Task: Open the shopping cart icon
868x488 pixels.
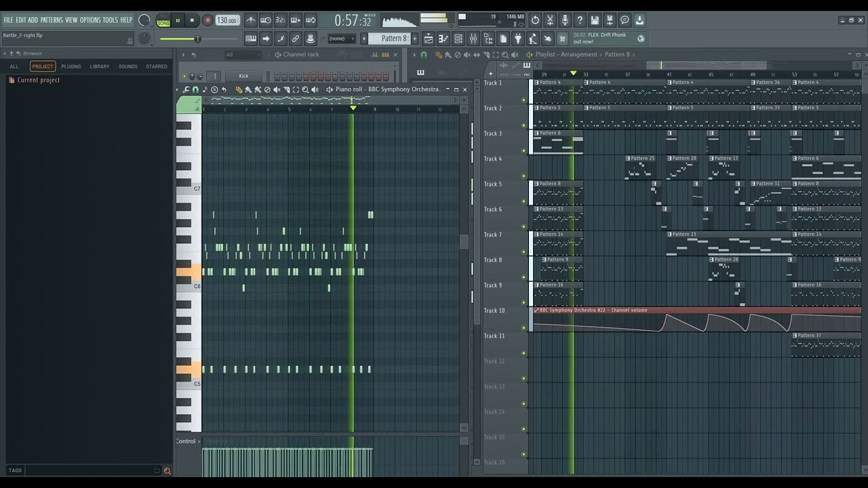Action: tap(563, 39)
